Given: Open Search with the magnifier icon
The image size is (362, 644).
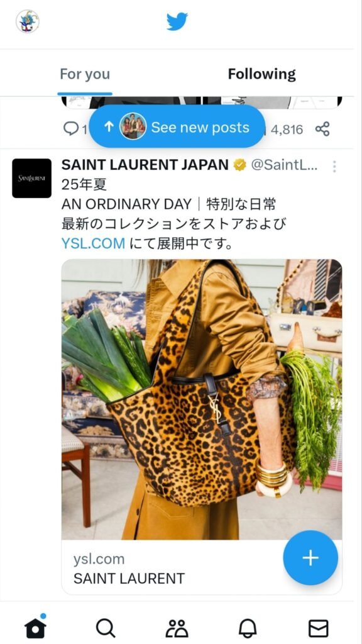Looking at the screenshot, I should pos(106,628).
